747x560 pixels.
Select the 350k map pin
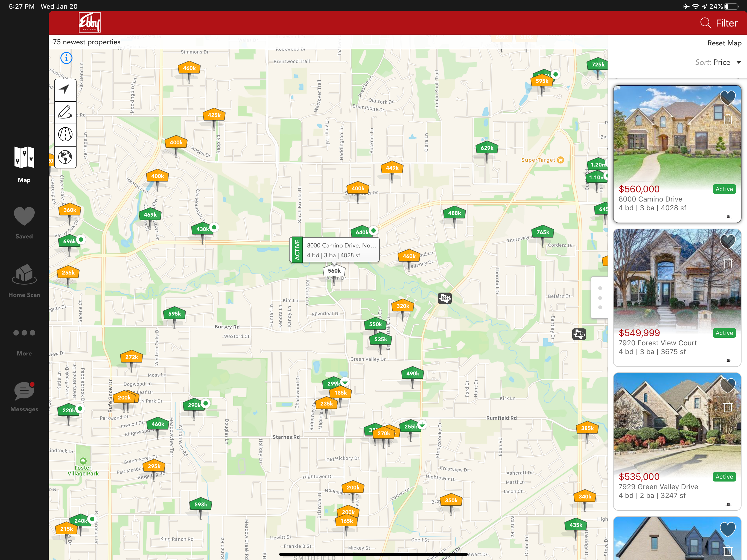451,501
